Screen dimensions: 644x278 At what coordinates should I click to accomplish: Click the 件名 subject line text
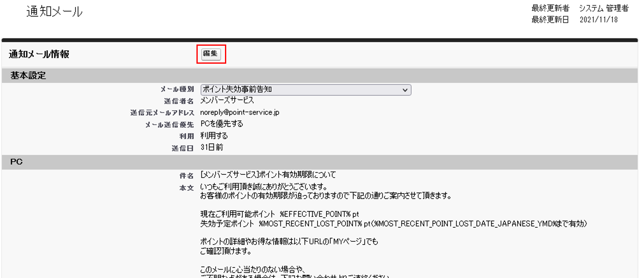(x=268, y=175)
